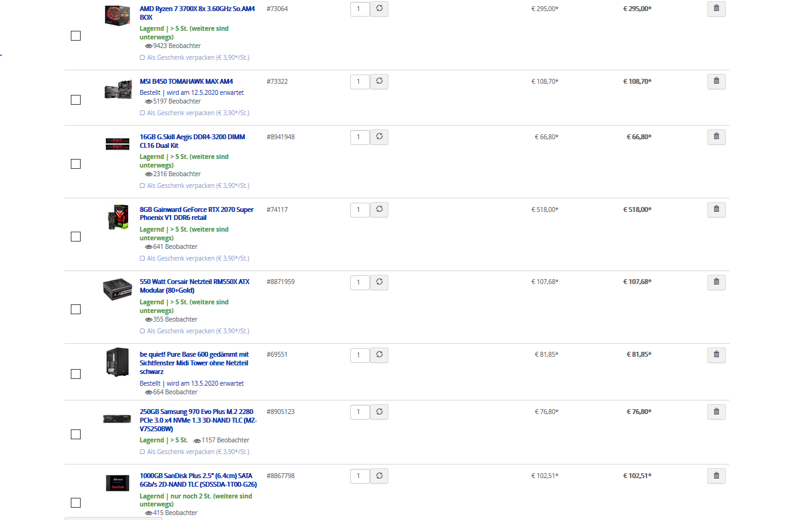Remove Gainward RTX 2070 Super via trash icon
Viewport: 812px width, 520px height.
716,209
